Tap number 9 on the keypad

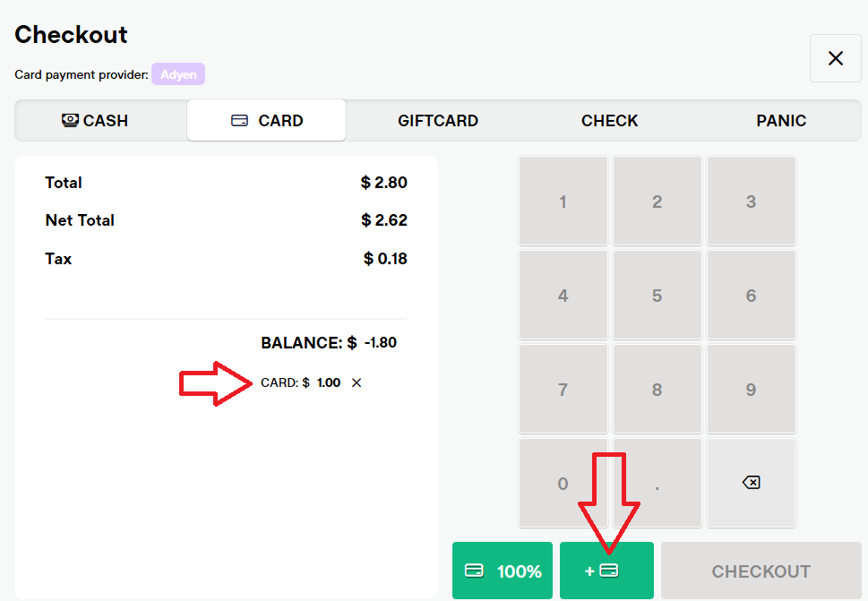coord(751,390)
